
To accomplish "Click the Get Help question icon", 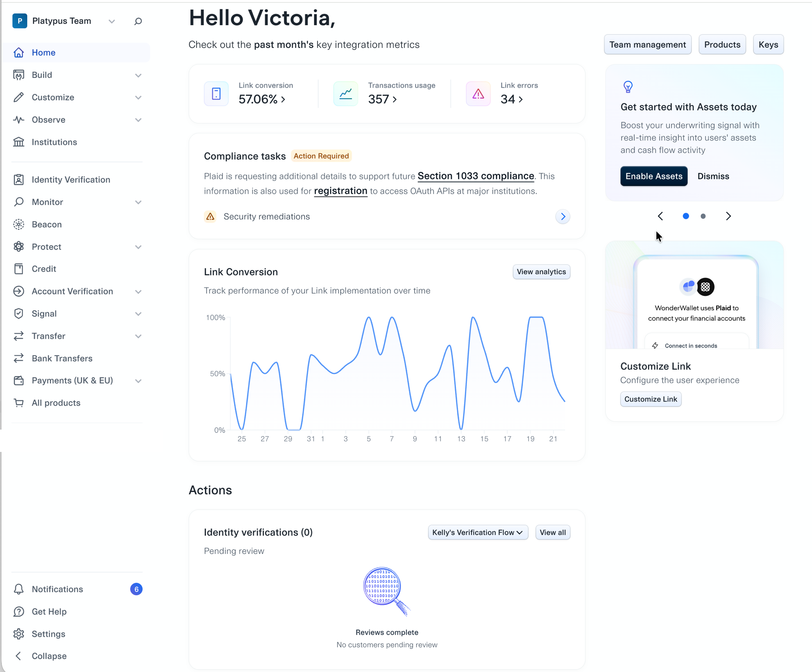I will tap(19, 611).
